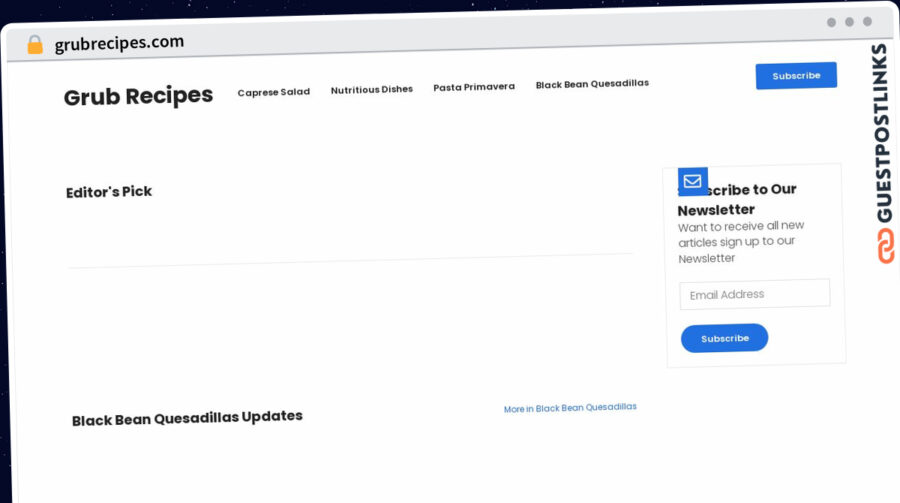Click the orange padlock icon in the address bar
This screenshot has height=503, width=900.
(35, 44)
